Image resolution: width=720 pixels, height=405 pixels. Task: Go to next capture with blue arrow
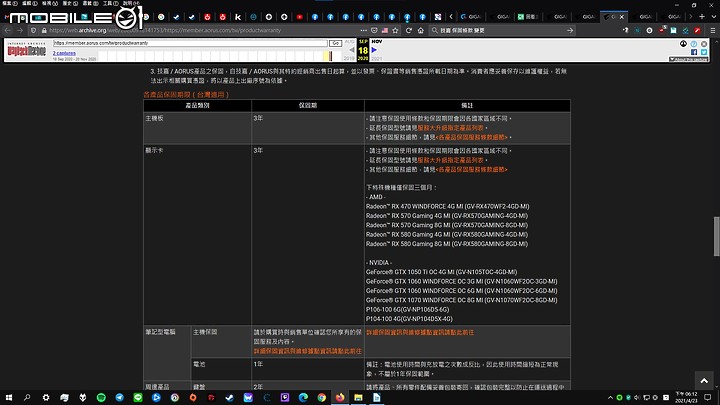[374, 50]
